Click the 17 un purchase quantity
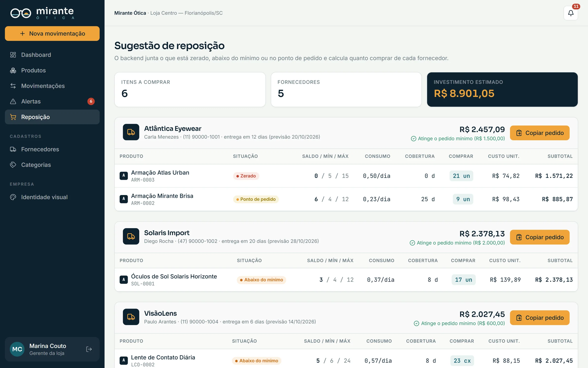Viewport: 588px width, 368px height. pyautogui.click(x=463, y=280)
